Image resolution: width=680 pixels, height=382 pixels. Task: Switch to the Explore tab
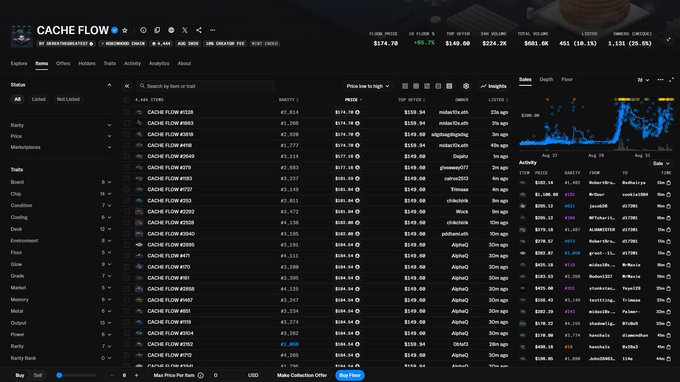pyautogui.click(x=19, y=64)
